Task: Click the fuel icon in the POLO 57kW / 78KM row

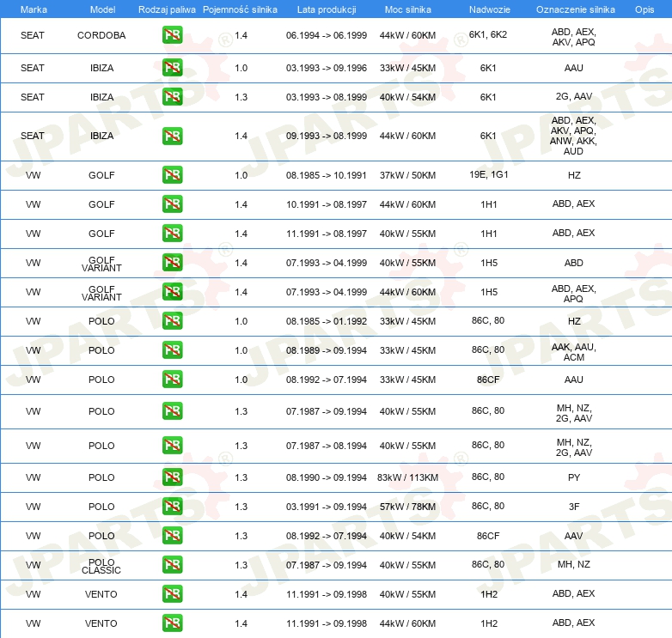Action: [172, 506]
